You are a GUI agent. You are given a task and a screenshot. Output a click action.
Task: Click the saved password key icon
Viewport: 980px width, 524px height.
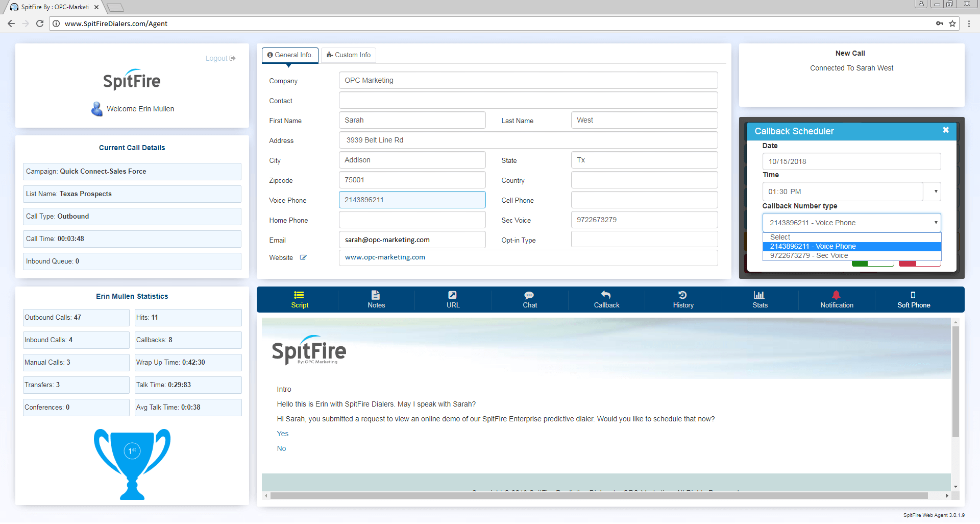pos(940,23)
